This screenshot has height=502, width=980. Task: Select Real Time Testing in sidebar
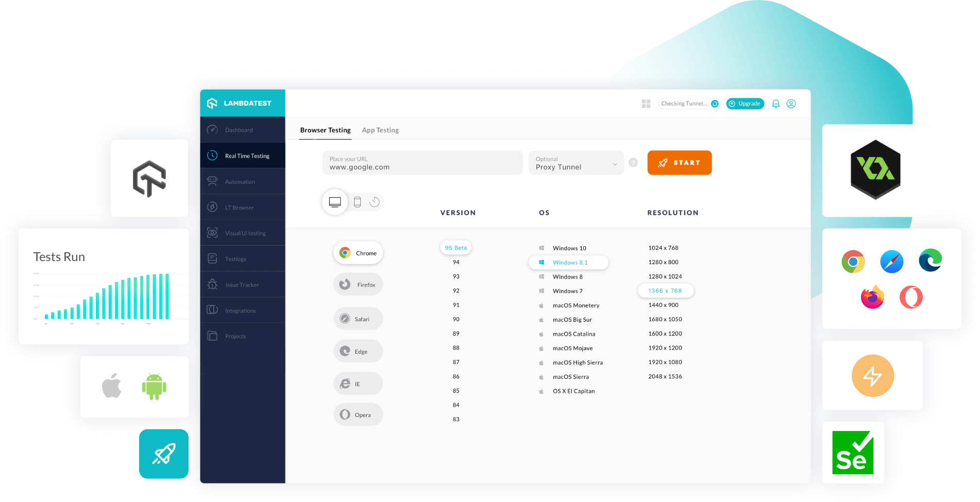[x=243, y=155]
